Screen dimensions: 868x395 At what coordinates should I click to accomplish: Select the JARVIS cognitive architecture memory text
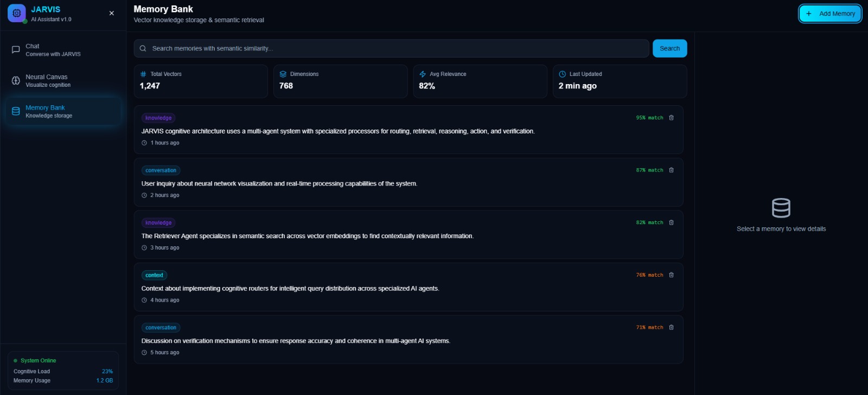coord(338,131)
